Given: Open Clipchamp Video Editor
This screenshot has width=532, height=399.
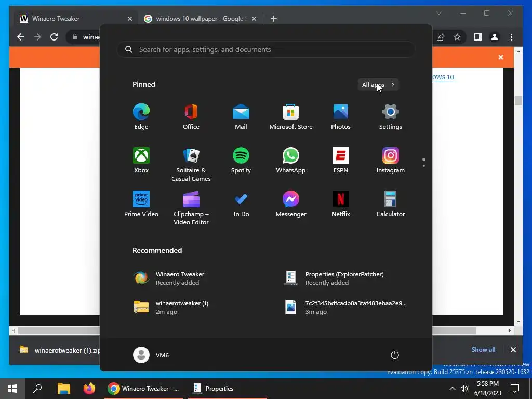Looking at the screenshot, I should (x=191, y=208).
